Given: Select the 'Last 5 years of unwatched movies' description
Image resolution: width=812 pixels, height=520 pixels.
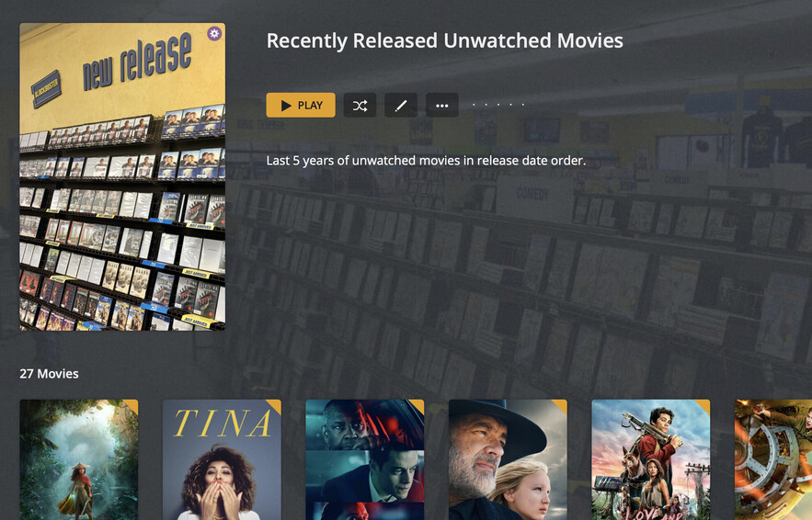Looking at the screenshot, I should pos(426,161).
